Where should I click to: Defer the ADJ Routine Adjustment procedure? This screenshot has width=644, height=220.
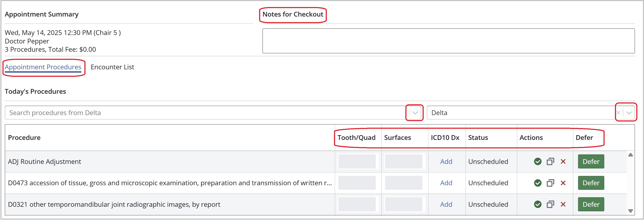pyautogui.click(x=591, y=162)
